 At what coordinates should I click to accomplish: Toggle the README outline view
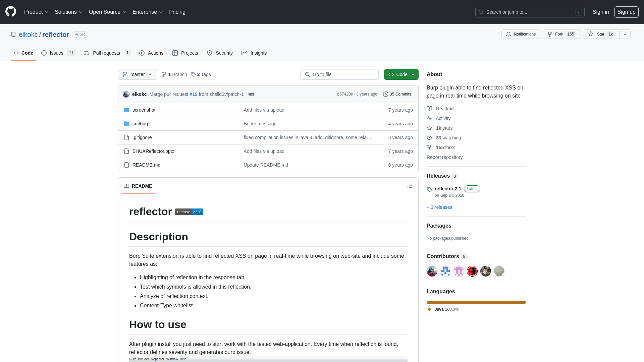(410, 186)
